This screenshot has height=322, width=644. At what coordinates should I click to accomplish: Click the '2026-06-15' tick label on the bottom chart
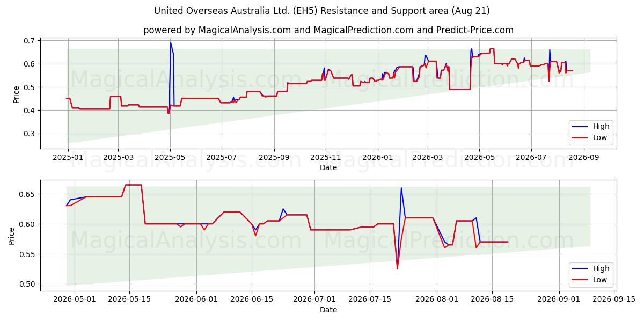(x=252, y=300)
